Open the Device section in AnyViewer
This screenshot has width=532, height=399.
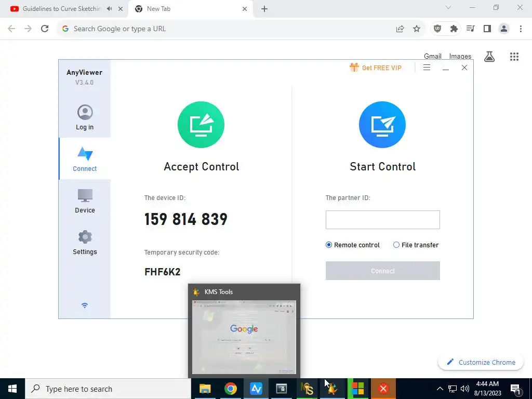click(85, 201)
